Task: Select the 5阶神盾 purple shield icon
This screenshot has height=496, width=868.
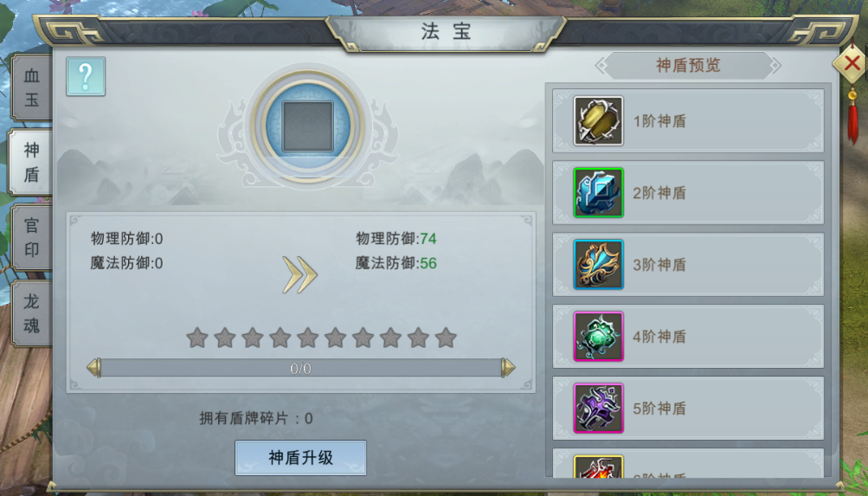Action: tap(598, 408)
